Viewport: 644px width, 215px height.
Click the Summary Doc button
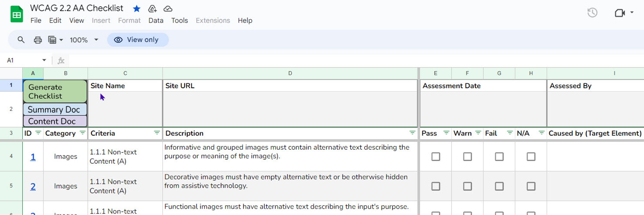[x=55, y=109]
